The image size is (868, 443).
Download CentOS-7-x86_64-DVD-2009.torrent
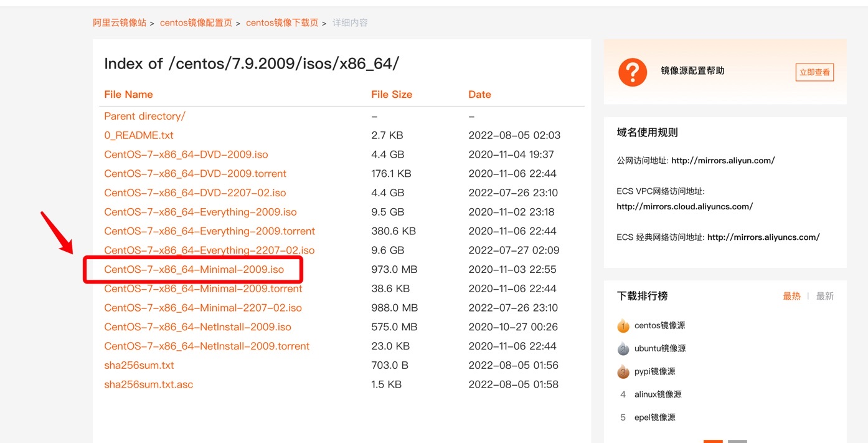point(195,173)
